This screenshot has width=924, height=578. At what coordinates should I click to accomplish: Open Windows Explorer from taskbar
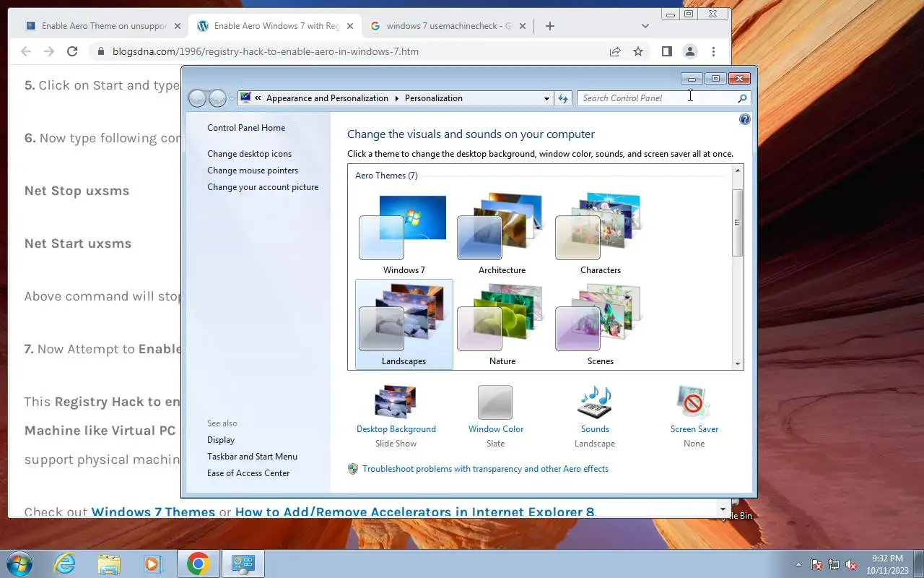[x=109, y=564]
